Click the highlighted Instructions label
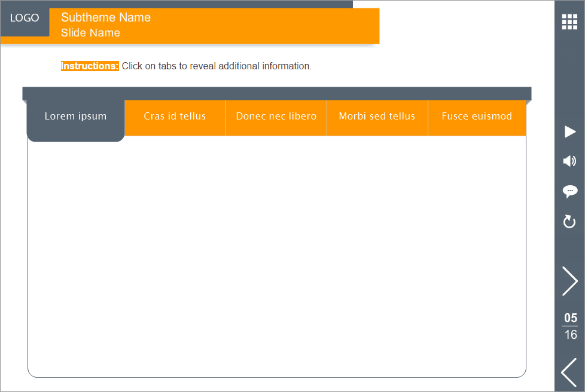This screenshot has width=585, height=392. coord(89,66)
